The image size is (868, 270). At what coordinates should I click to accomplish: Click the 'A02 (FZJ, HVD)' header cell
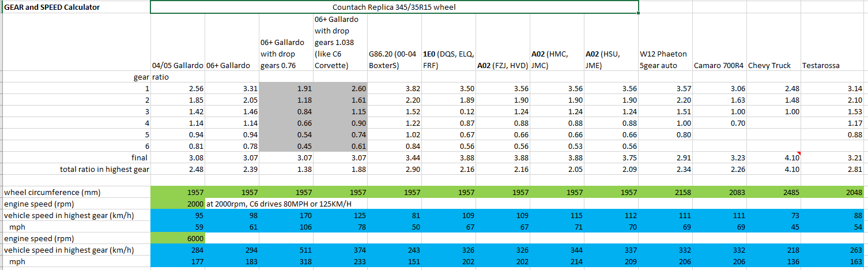click(503, 42)
